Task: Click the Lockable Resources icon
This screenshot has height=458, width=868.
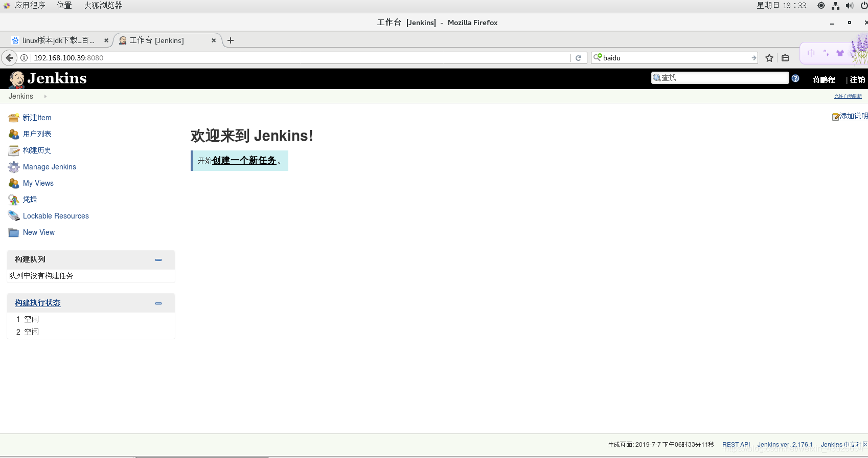Action: point(14,216)
